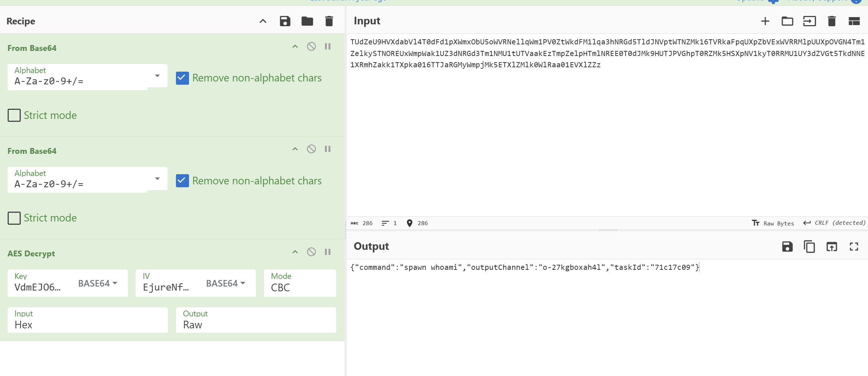The image size is (868, 376).
Task: Reset pane layout icon
Action: [x=854, y=21]
